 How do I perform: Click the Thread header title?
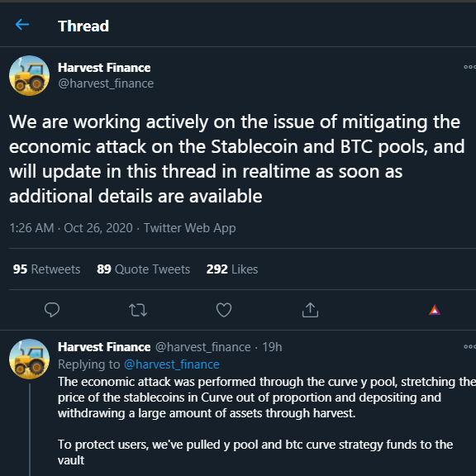83,26
